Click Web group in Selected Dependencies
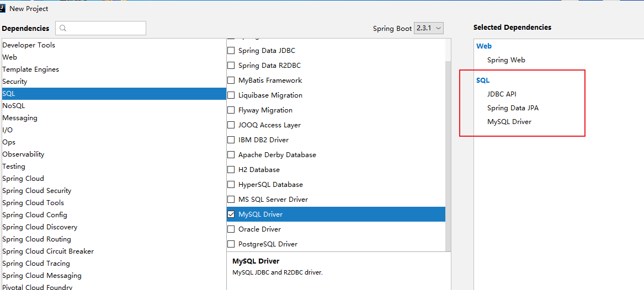Viewport: 644px width, 290px height. (484, 46)
